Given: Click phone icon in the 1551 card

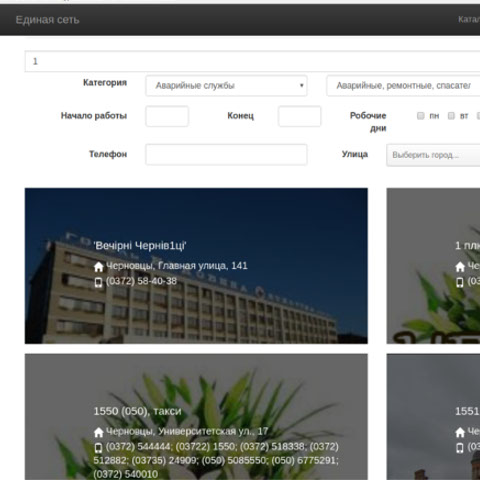Looking at the screenshot, I should coord(460,448).
